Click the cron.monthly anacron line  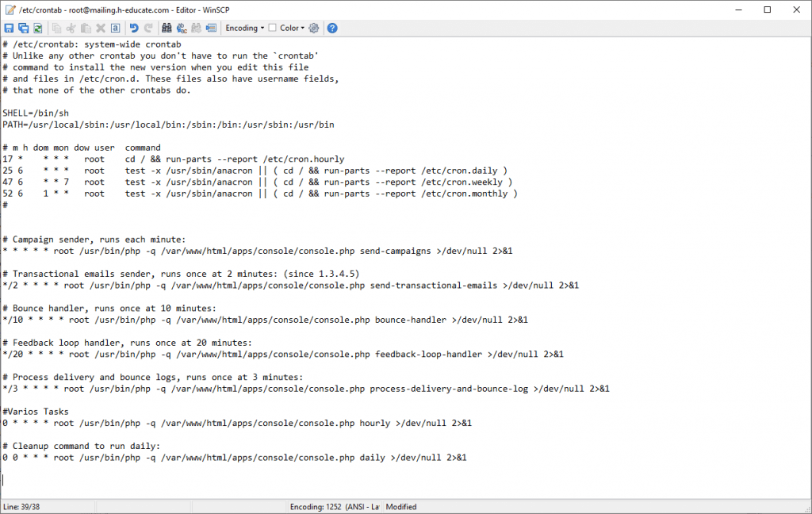click(260, 194)
